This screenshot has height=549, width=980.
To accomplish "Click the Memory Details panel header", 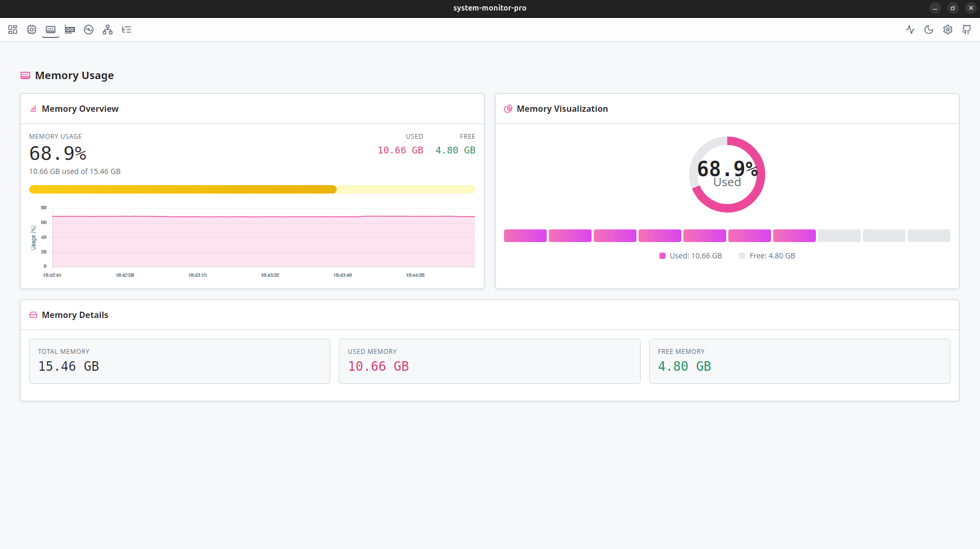I will click(x=75, y=315).
